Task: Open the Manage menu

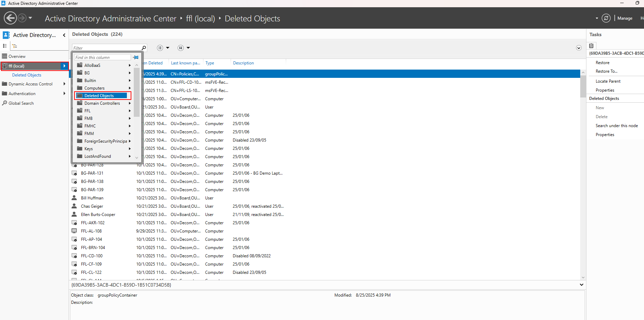Action: pos(625,18)
